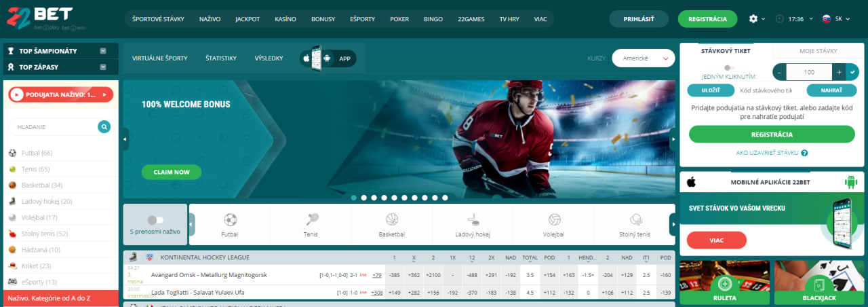
Task: Open the Kurzy 'Americké' odds dropdown
Action: pyautogui.click(x=643, y=58)
